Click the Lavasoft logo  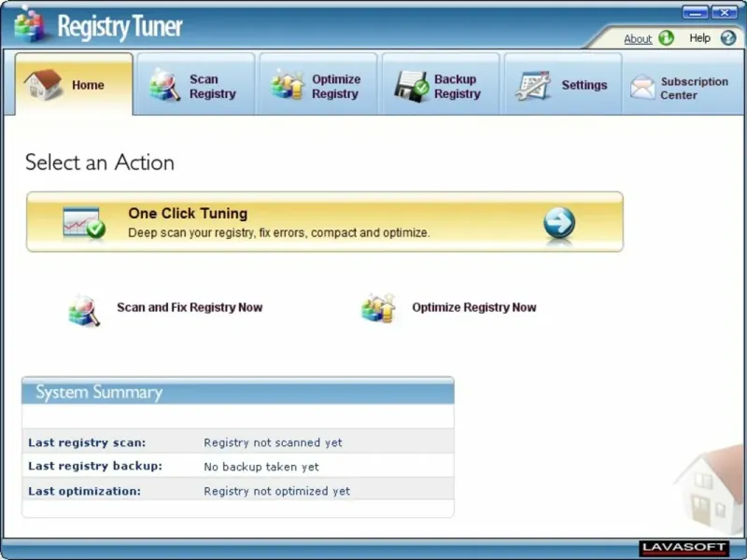click(684, 548)
